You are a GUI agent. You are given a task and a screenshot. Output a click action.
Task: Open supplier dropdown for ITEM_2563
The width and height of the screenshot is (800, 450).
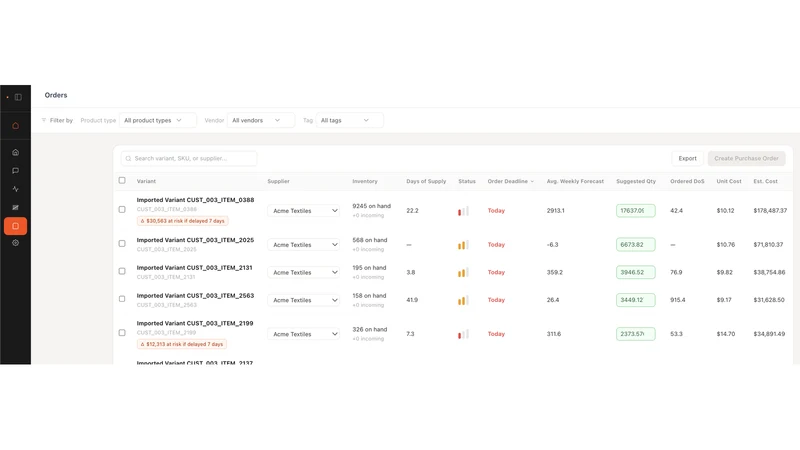click(304, 300)
